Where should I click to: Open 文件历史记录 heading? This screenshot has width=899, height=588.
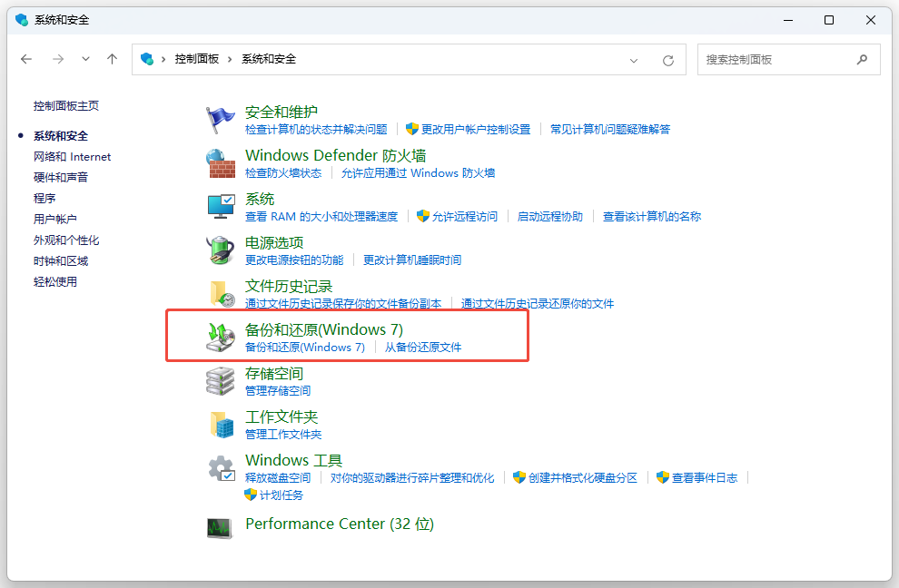tap(289, 286)
